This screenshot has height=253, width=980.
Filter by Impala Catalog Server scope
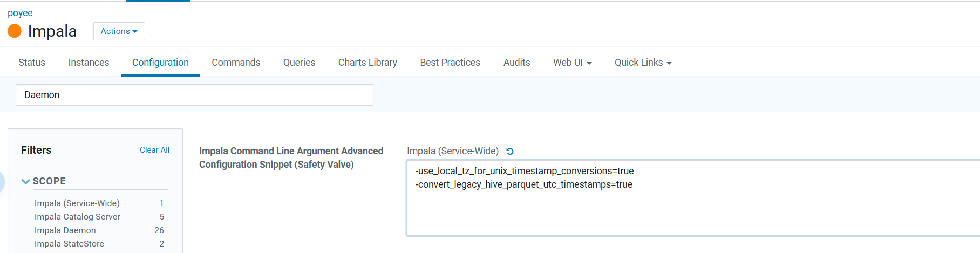click(77, 217)
